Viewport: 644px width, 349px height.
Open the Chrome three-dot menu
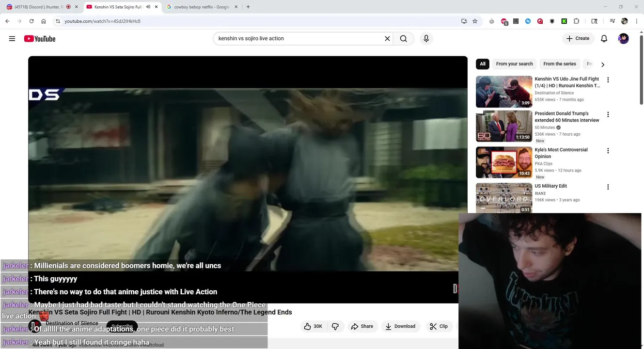(636, 21)
